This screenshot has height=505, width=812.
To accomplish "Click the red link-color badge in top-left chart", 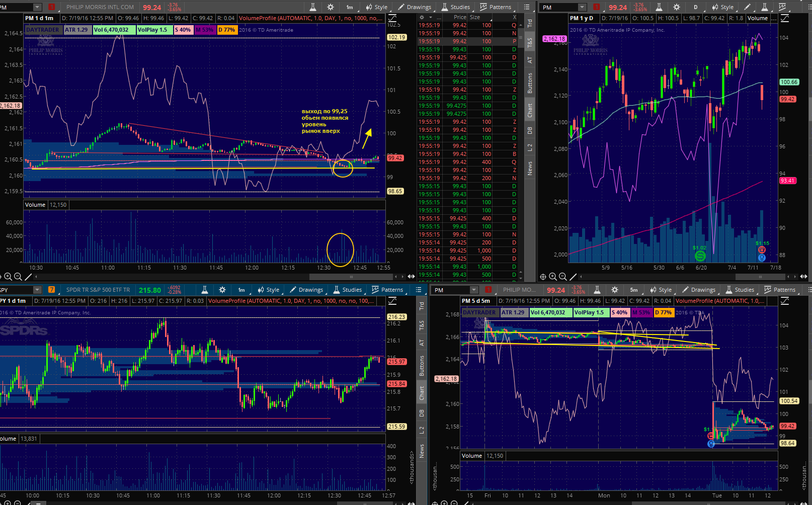I will pos(52,7).
